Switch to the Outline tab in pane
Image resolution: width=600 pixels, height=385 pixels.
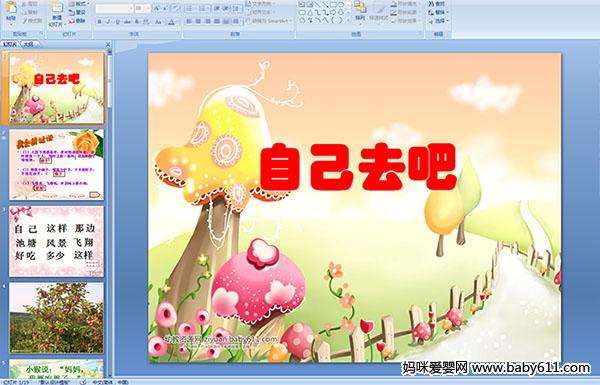pos(28,44)
